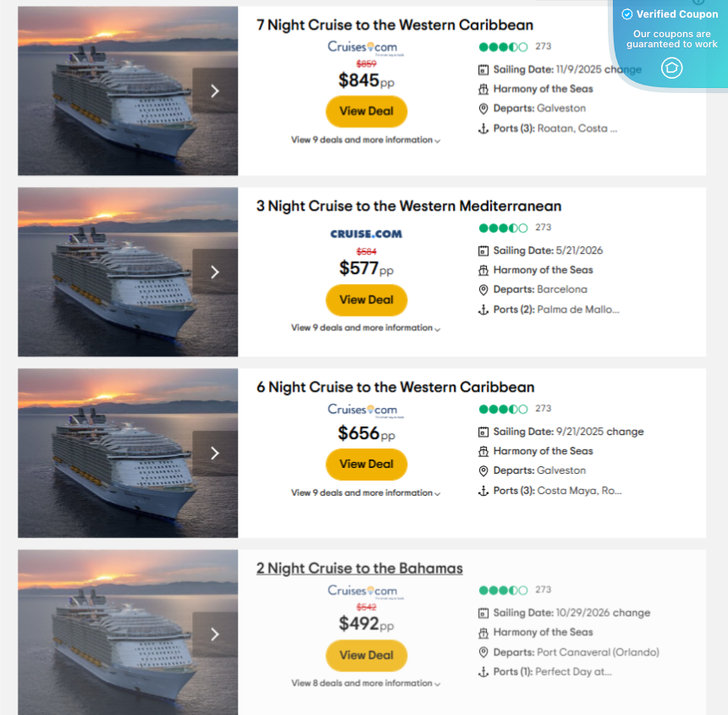Click ship thumbnail of 6 Night Caribbean cruise
728x715 pixels.
tap(110, 453)
